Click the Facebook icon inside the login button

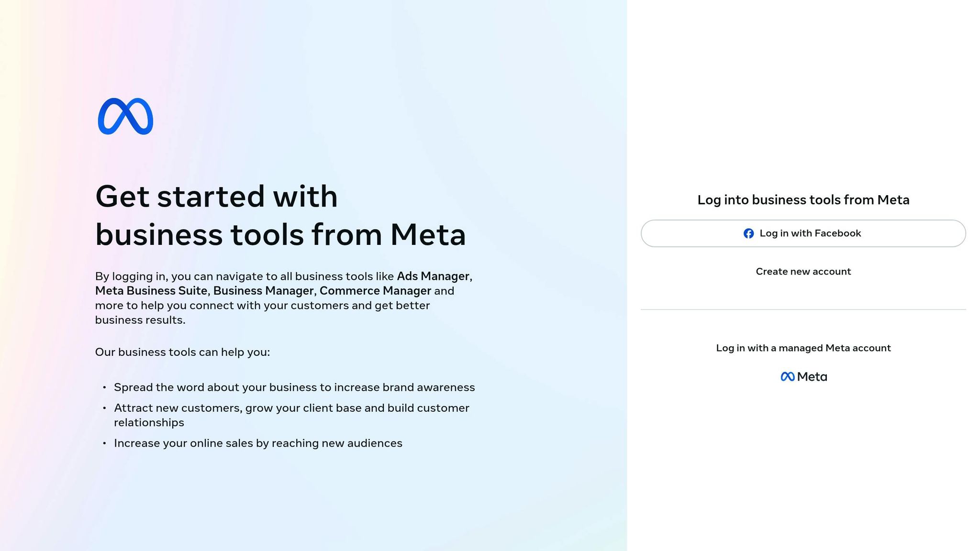(748, 233)
